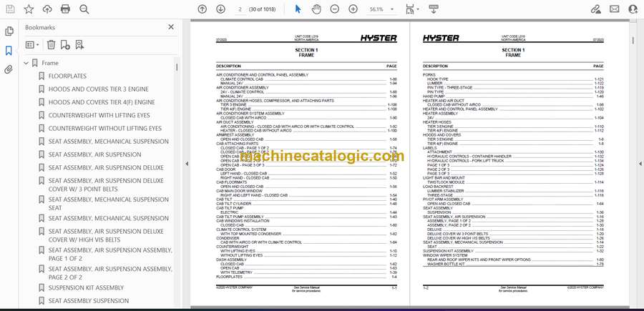Add a new bookmark
This screenshot has width=644, height=311.
(x=65, y=45)
